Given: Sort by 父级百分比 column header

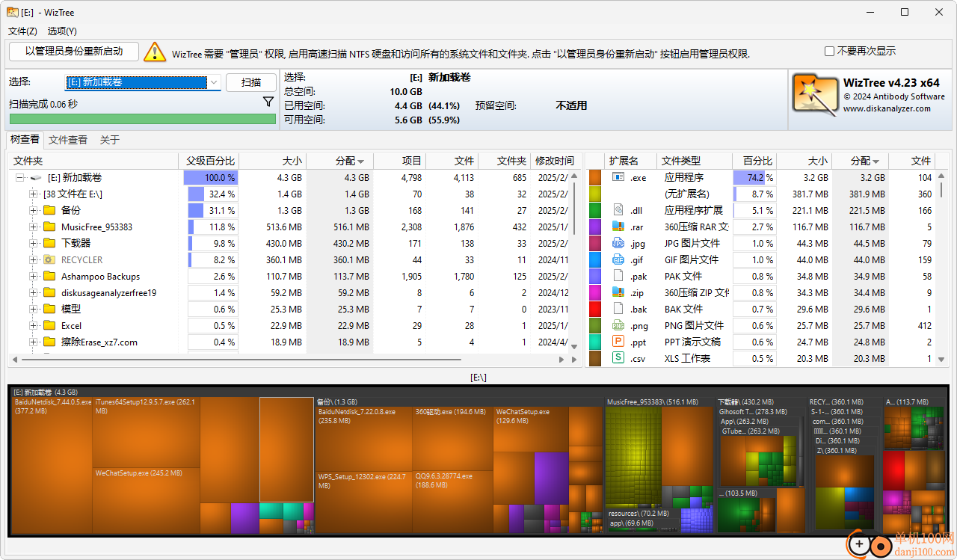Looking at the screenshot, I should click(x=209, y=161).
